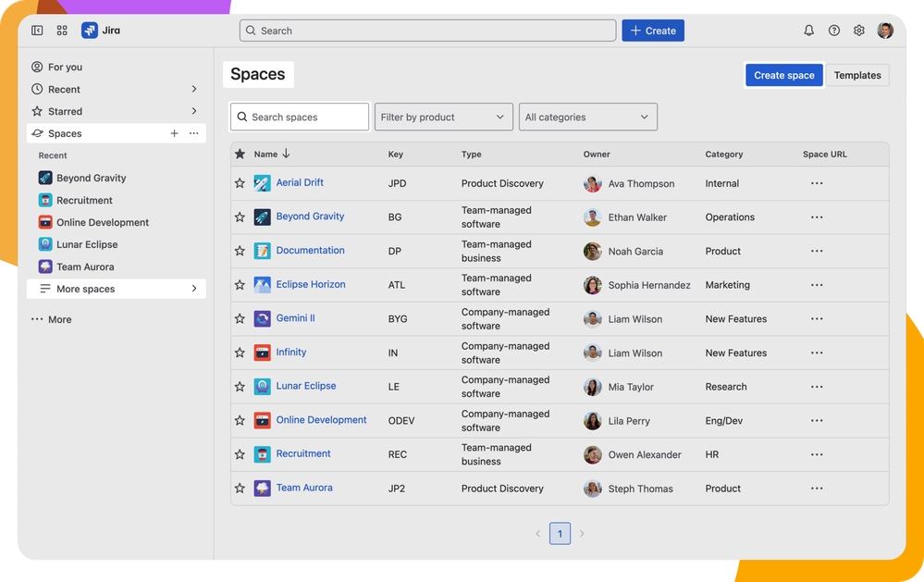Open the Eclipse Horizon space link

tap(311, 284)
